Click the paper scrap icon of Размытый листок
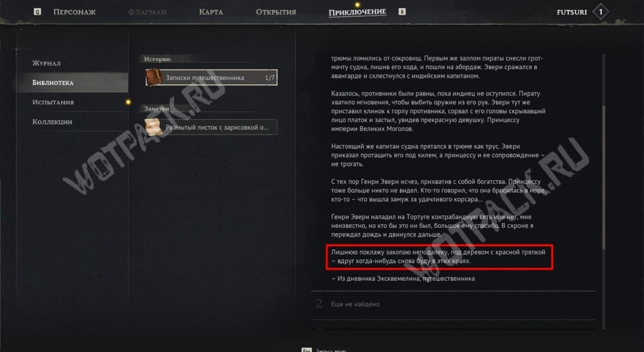The height and width of the screenshot is (352, 644). 154,127
